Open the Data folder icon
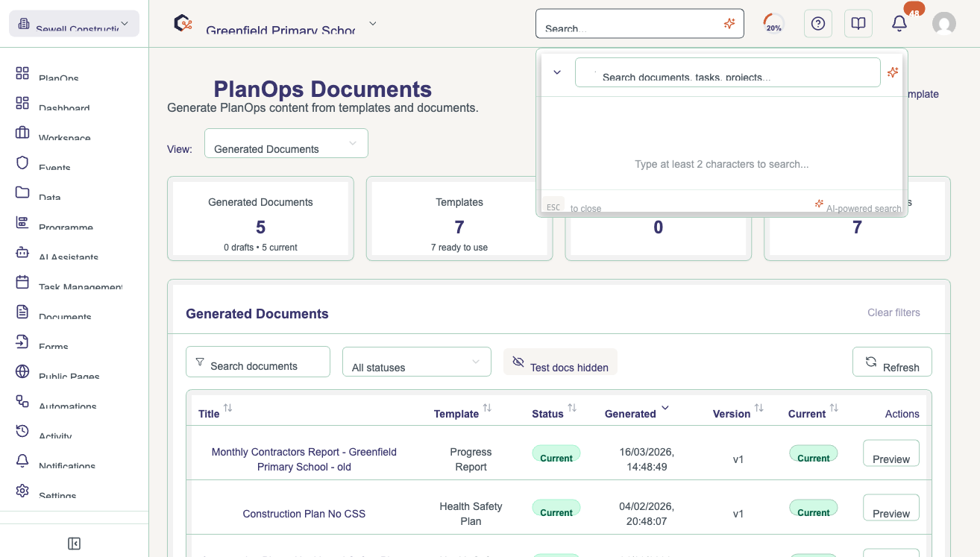980x557 pixels. tap(22, 192)
